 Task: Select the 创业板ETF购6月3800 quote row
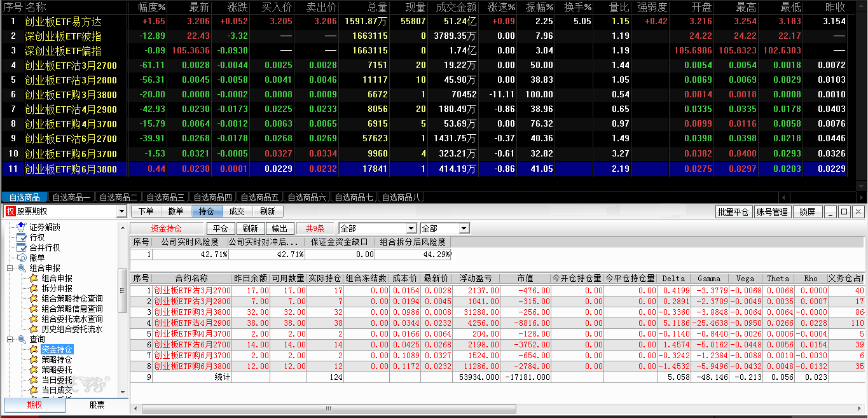coord(71,169)
